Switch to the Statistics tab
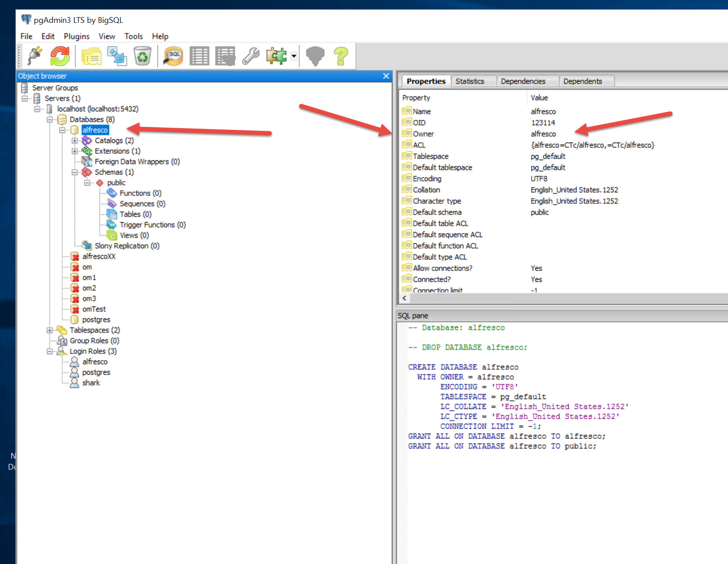The height and width of the screenshot is (564, 728). click(x=470, y=81)
